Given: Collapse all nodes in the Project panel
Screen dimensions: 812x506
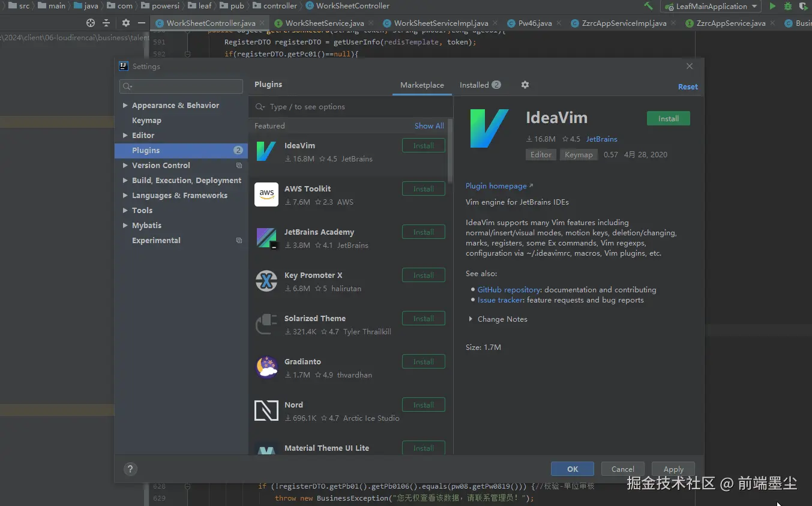Looking at the screenshot, I should (106, 23).
